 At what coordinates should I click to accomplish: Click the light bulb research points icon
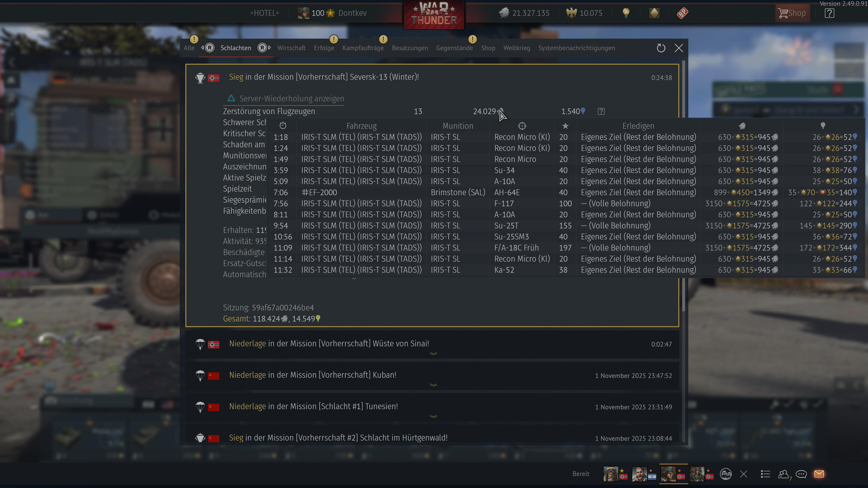tap(626, 13)
